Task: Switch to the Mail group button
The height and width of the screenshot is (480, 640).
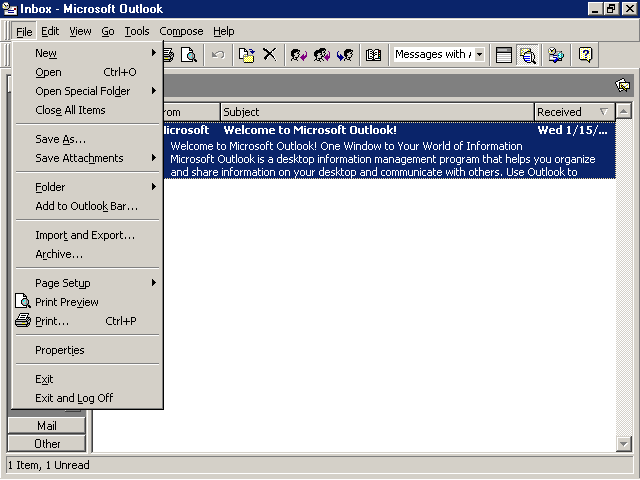Action: point(47,426)
